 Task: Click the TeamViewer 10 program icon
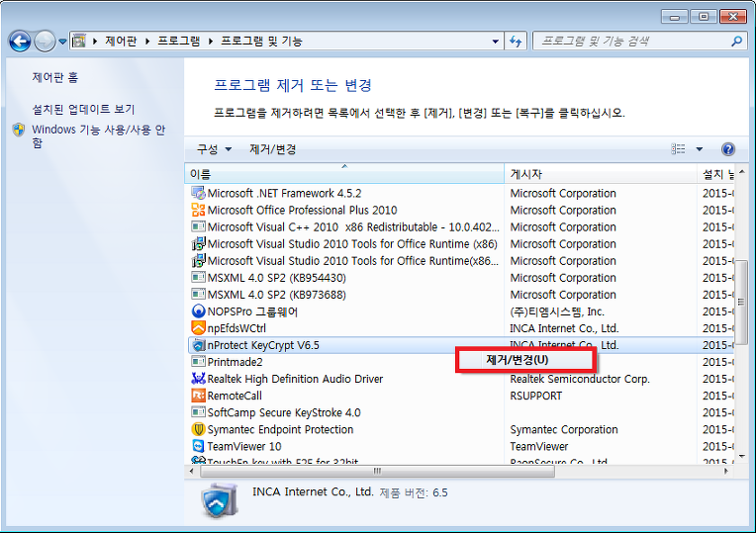198,446
